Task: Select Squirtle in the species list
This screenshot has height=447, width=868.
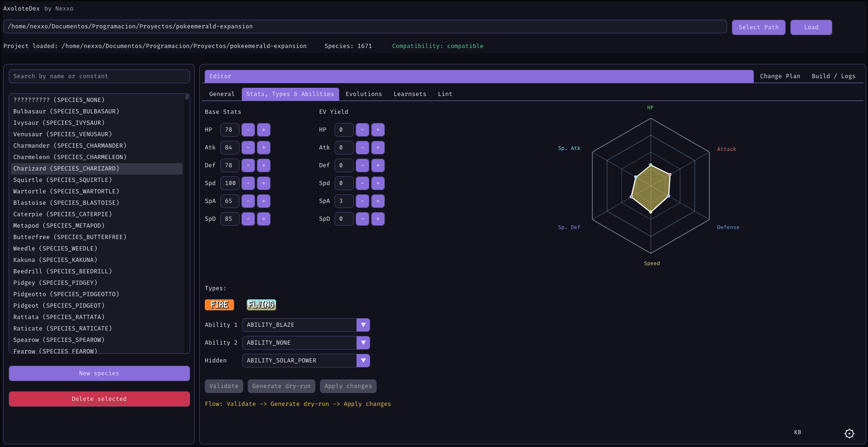Action: click(x=97, y=180)
